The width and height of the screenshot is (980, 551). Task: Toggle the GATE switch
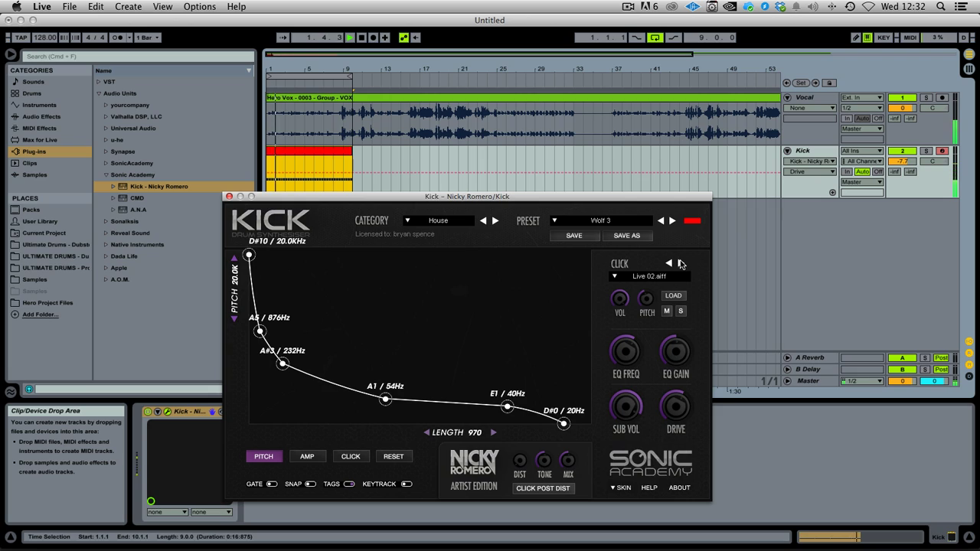click(x=272, y=484)
